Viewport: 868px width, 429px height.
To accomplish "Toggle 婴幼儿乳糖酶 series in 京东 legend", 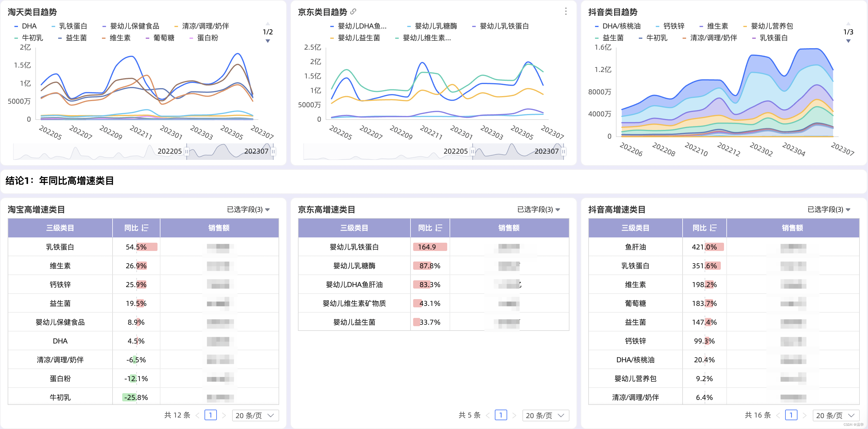I will pos(432,26).
